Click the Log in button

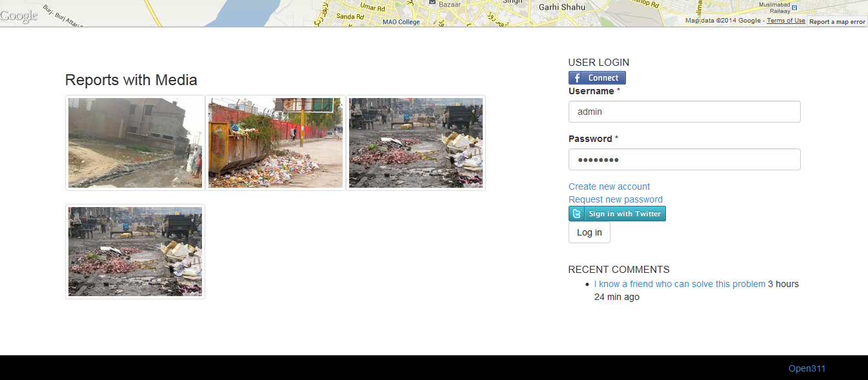589,232
